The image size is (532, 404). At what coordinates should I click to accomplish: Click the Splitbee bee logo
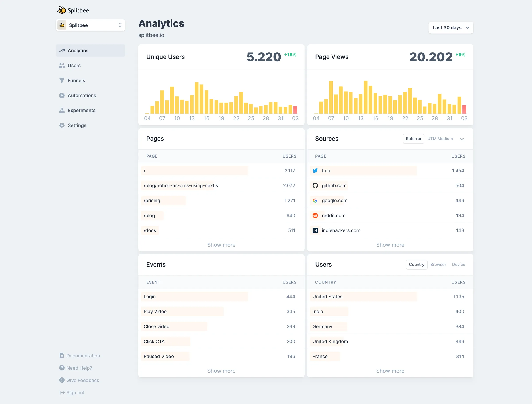[x=62, y=10]
